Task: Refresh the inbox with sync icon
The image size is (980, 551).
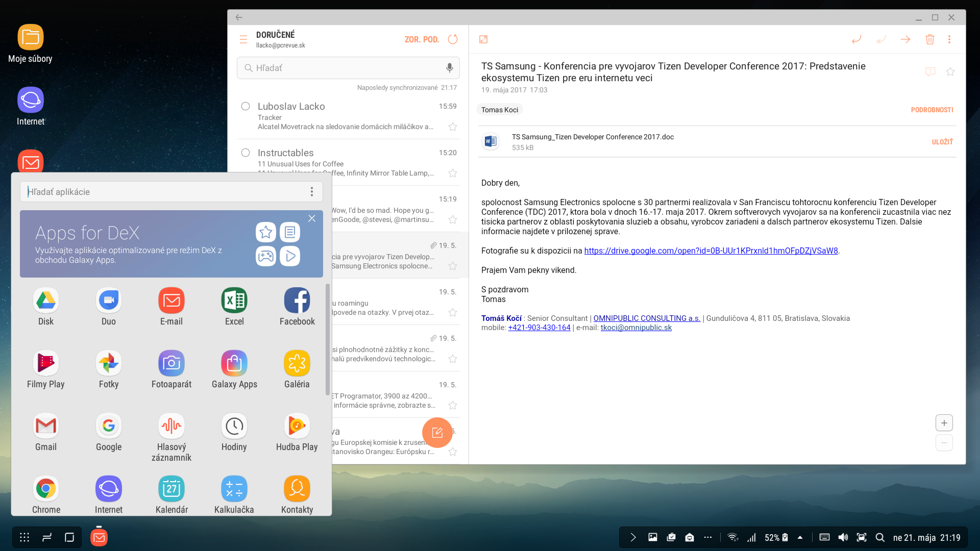Action: [x=453, y=39]
